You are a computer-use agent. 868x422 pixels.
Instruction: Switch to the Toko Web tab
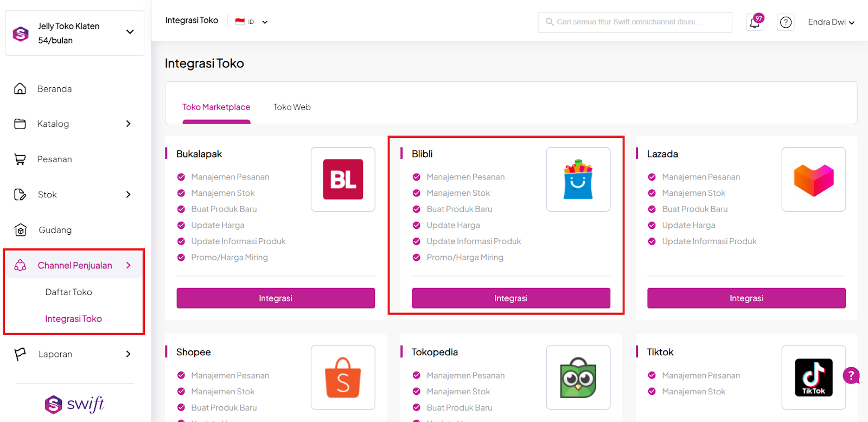pyautogui.click(x=292, y=107)
